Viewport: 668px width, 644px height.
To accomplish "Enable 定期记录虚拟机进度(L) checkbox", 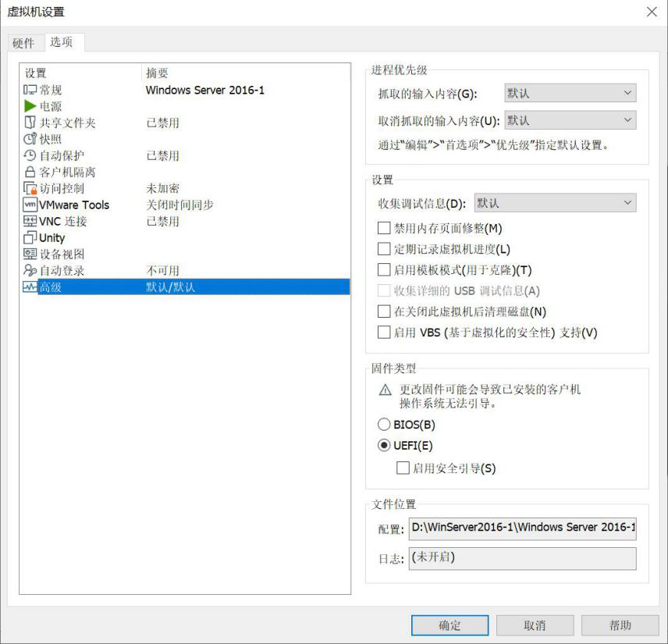I will pyautogui.click(x=384, y=249).
